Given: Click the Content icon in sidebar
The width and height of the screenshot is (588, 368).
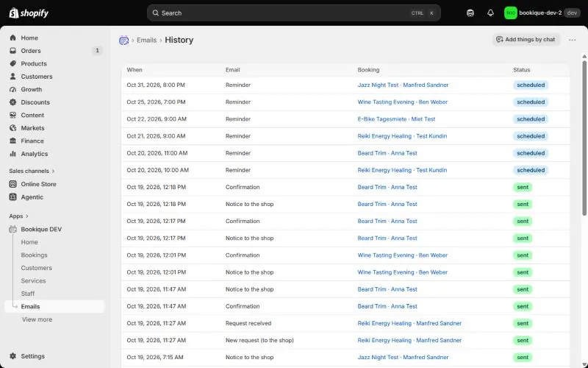Looking at the screenshot, I should pyautogui.click(x=12, y=115).
